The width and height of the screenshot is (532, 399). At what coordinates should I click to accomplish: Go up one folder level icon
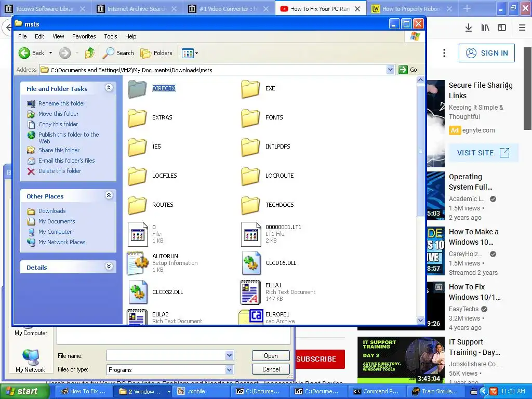point(90,53)
